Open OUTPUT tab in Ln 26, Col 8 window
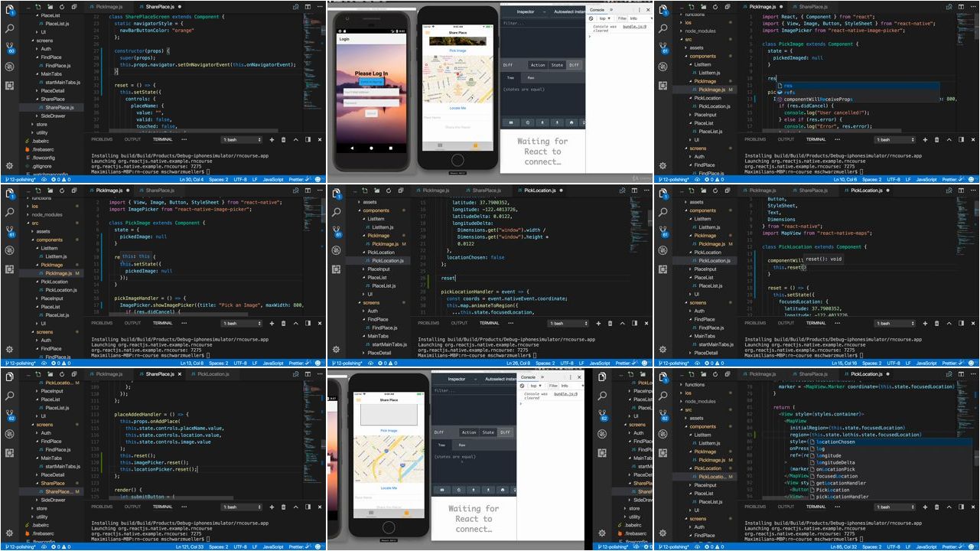Viewport: 980px width, 551px height. click(459, 323)
